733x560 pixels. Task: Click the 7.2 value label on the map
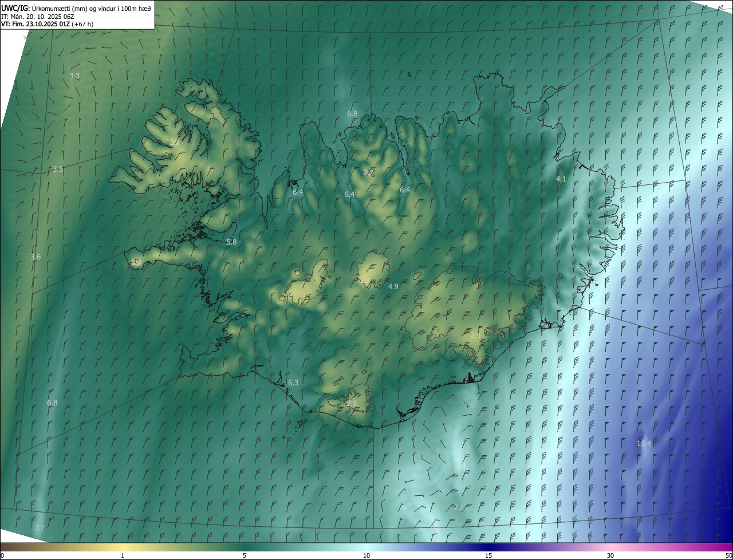pos(459,508)
